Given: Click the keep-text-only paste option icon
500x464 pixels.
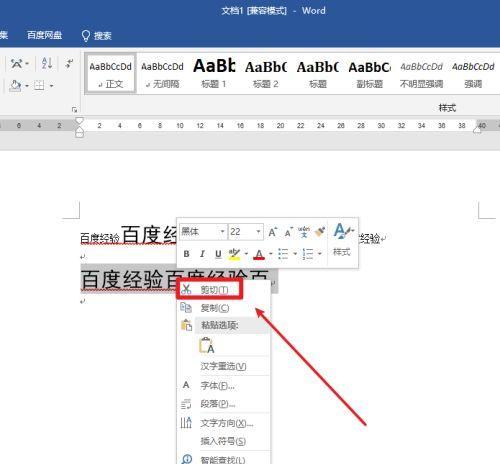Looking at the screenshot, I should pyautogui.click(x=207, y=345).
